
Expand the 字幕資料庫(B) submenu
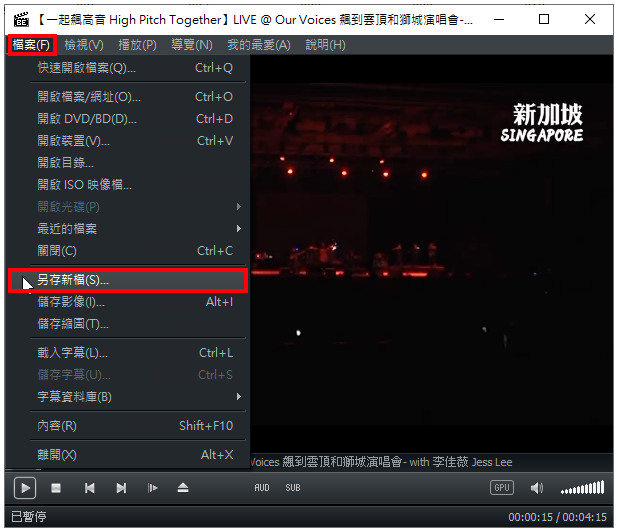pyautogui.click(x=129, y=397)
